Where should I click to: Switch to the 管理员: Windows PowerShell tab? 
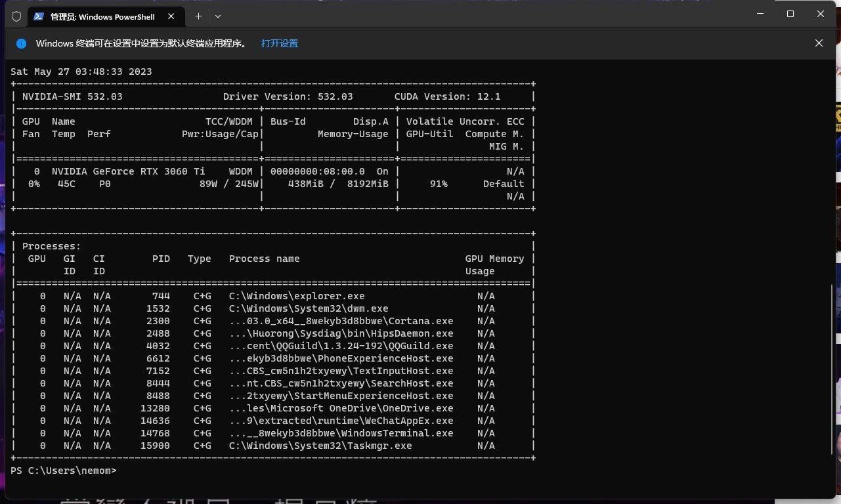[x=106, y=16]
